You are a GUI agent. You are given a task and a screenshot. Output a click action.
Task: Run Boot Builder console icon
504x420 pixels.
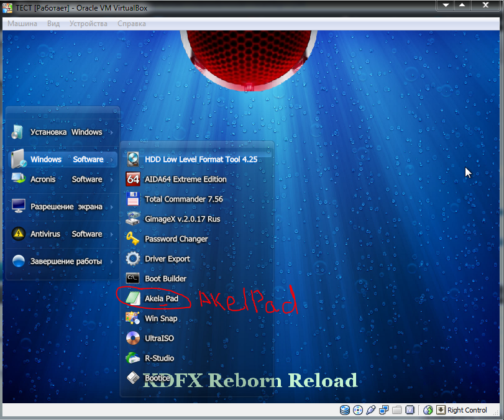pos(133,278)
